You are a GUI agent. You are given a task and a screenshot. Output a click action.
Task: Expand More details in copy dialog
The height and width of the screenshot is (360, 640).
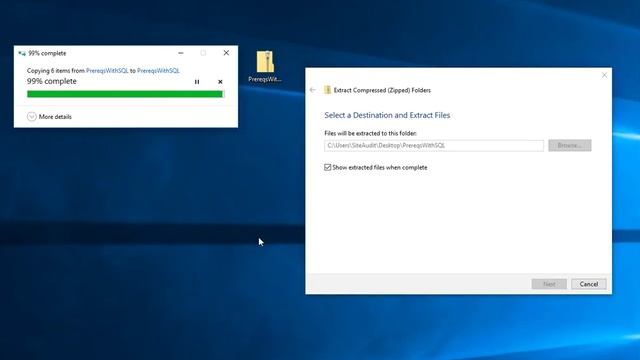click(x=49, y=117)
